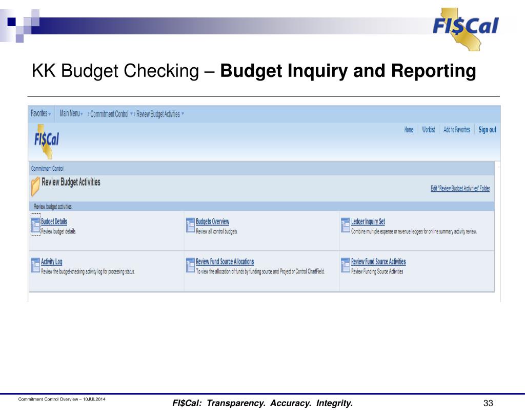Click the Activity Log page icon

(35, 265)
